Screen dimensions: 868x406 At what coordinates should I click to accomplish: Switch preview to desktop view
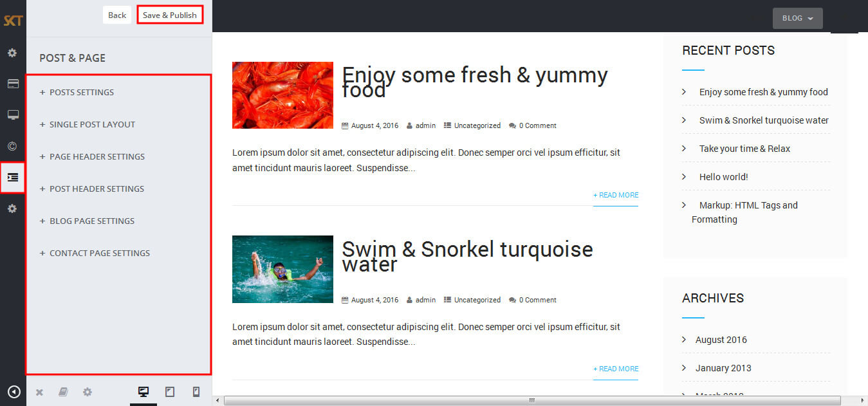click(143, 391)
